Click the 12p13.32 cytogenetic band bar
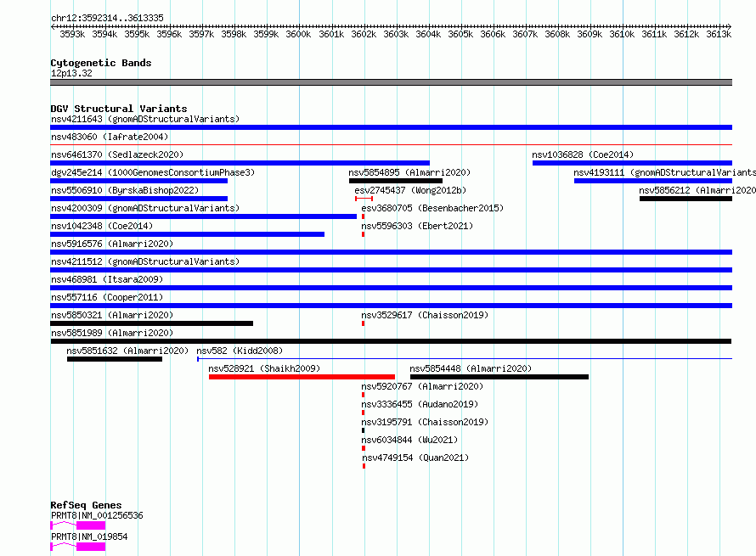Screen dimensions: 756x556 coord(391,82)
